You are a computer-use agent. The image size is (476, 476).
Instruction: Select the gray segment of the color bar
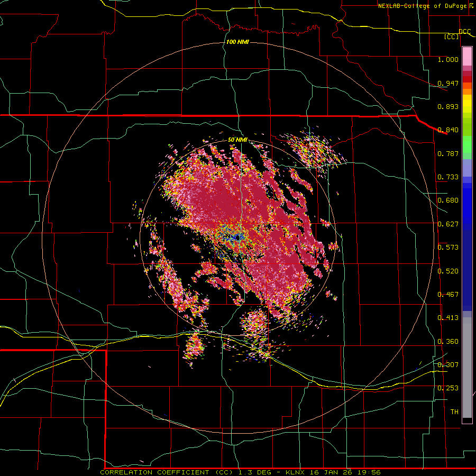[467, 368]
